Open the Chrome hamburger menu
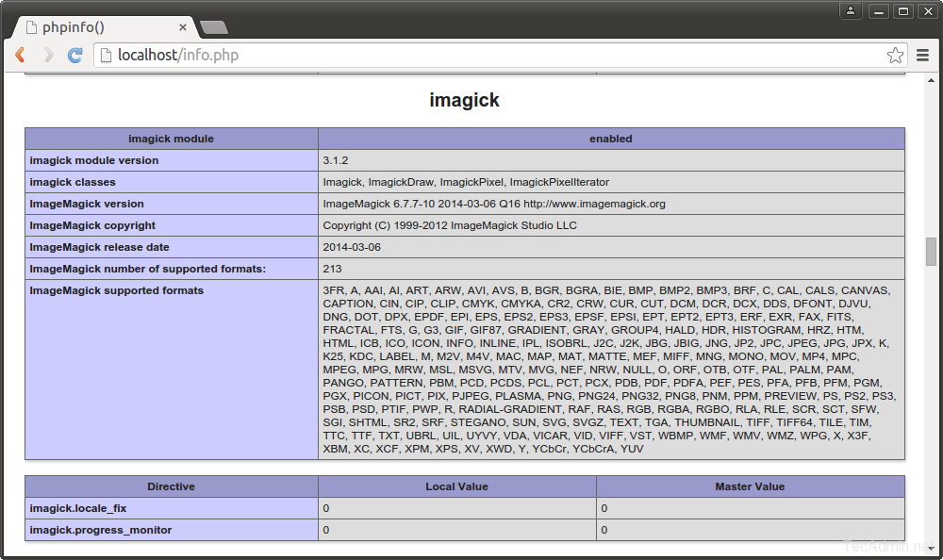Viewport: 943px width, 560px height. tap(922, 56)
